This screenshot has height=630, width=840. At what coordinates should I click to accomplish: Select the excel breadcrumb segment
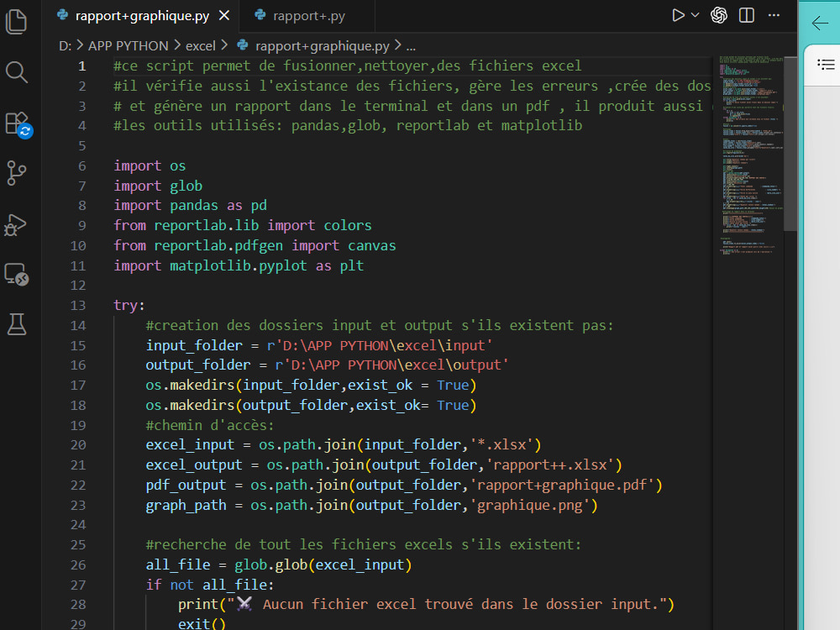coord(201,46)
